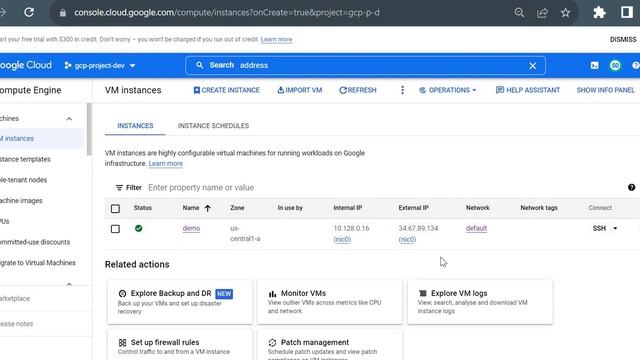This screenshot has width=640, height=360.
Task: Open Committed-use discounts in sidebar
Action: click(35, 242)
